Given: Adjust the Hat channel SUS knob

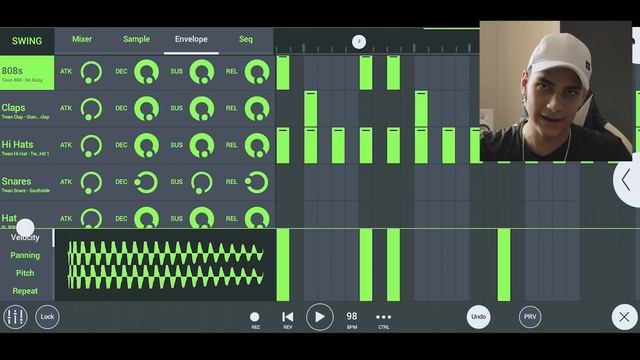Looking at the screenshot, I should pyautogui.click(x=202, y=218).
